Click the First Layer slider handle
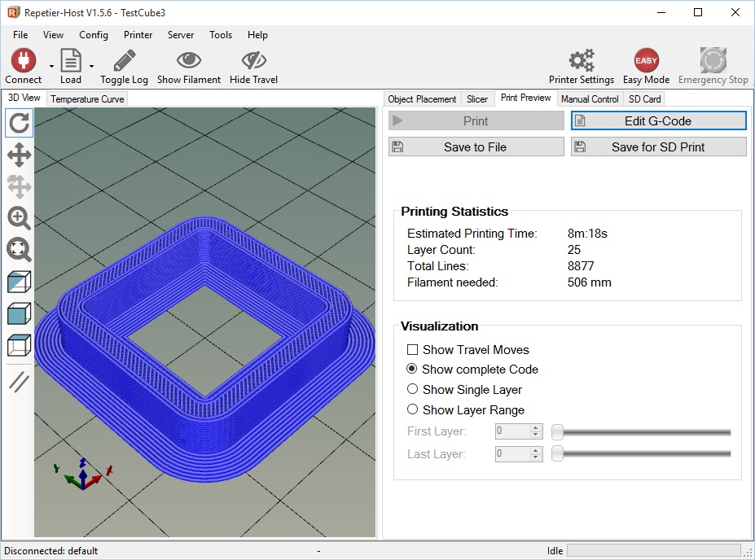Screen dimensions: 755x560 click(558, 432)
